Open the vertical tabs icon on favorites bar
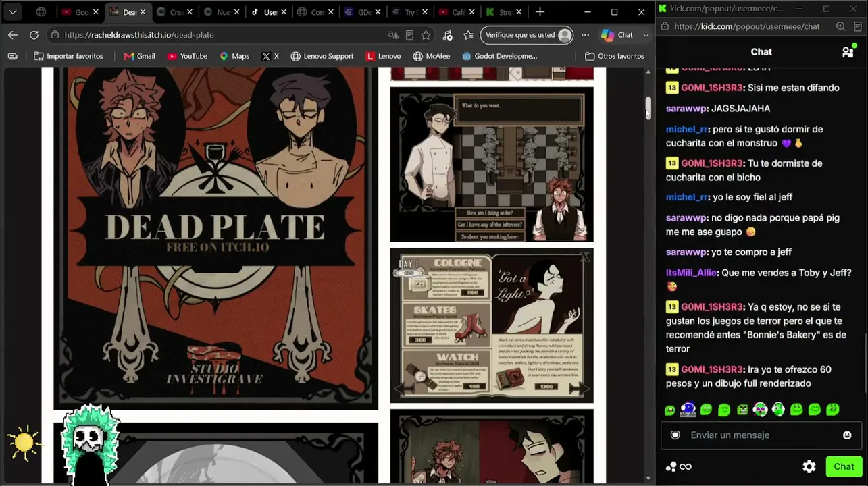The height and width of the screenshot is (486, 868). [x=12, y=56]
